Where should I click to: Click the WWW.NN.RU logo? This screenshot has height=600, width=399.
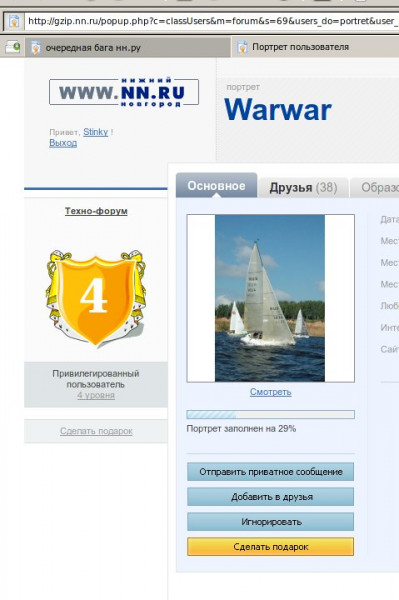[x=124, y=92]
